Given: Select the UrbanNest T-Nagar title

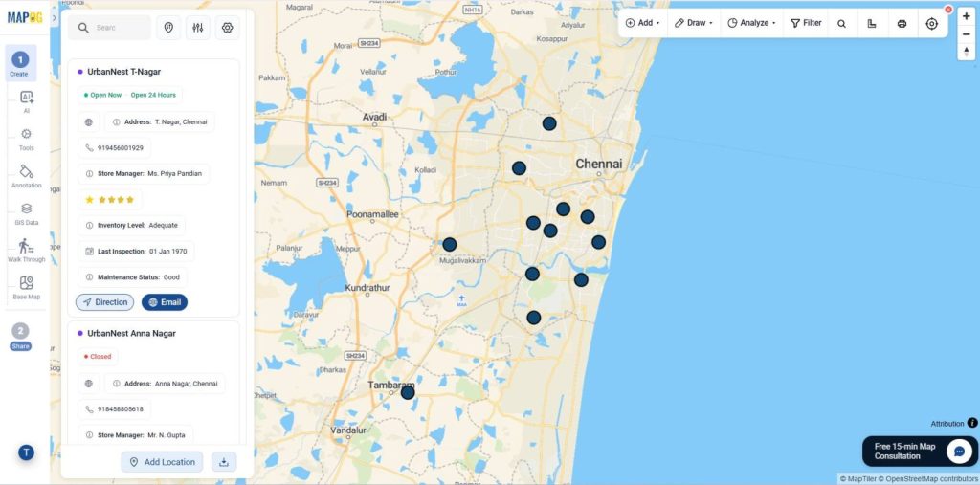Looking at the screenshot, I should click(x=123, y=72).
